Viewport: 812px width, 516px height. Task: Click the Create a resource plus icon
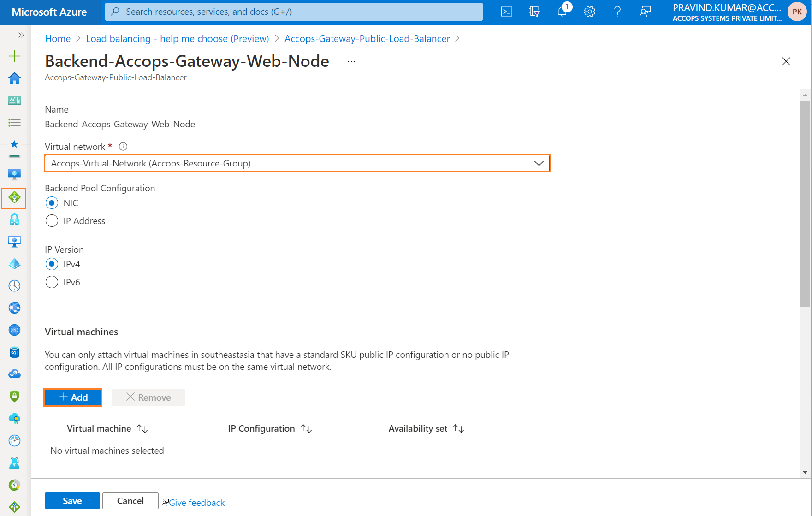click(14, 56)
